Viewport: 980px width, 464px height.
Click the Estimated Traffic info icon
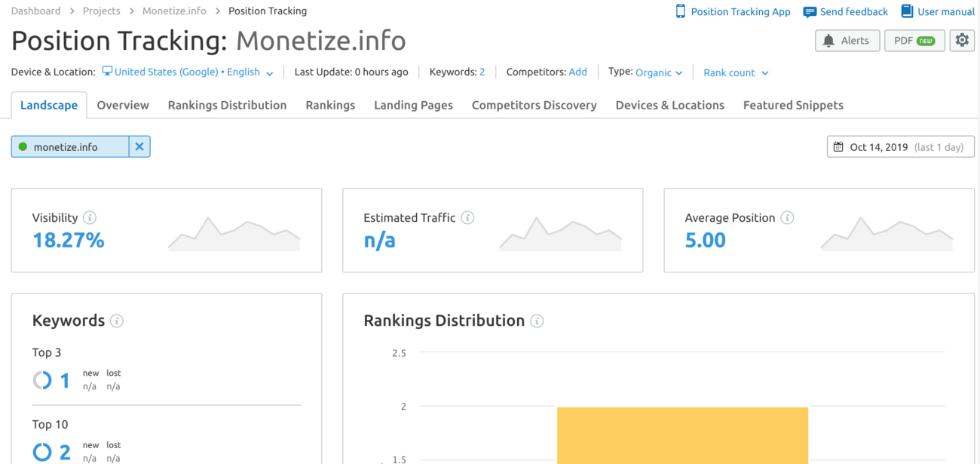[467, 217]
